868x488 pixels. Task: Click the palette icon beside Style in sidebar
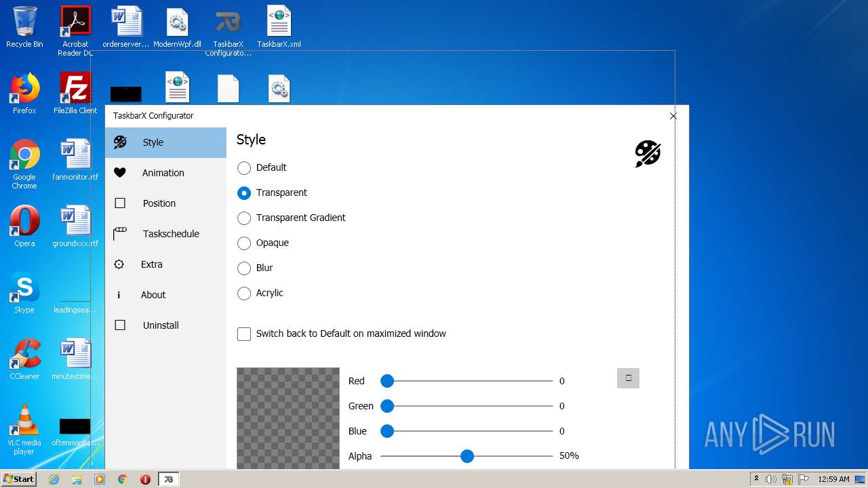click(120, 142)
